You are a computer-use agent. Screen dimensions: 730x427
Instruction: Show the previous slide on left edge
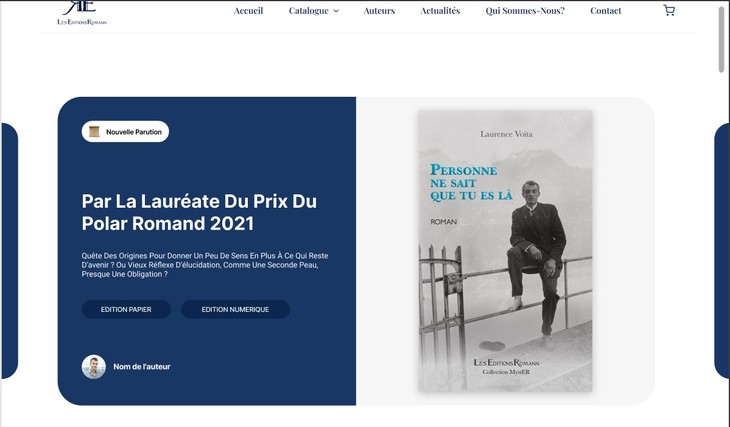point(9,251)
